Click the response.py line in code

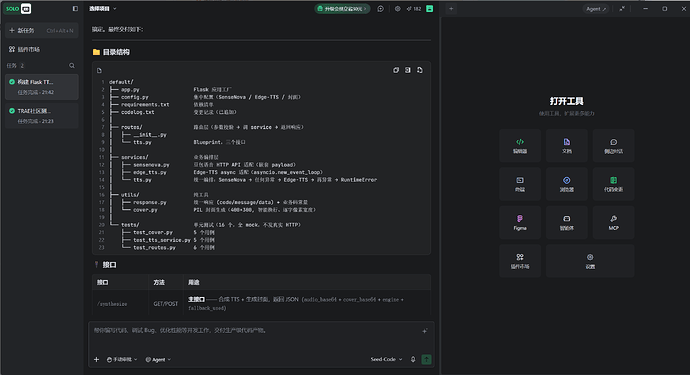(x=150, y=202)
